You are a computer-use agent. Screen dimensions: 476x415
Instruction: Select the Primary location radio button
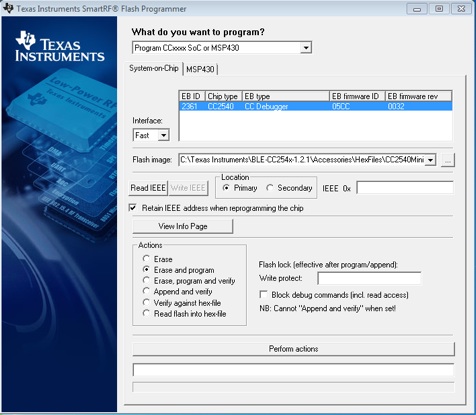[226, 188]
